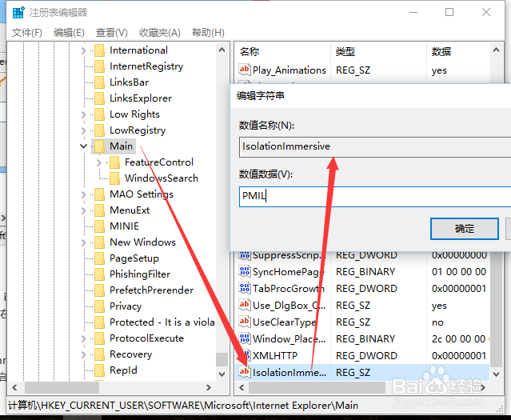
Task: Click the REG_BINARY type of SyncHomePage
Action: (x=365, y=272)
